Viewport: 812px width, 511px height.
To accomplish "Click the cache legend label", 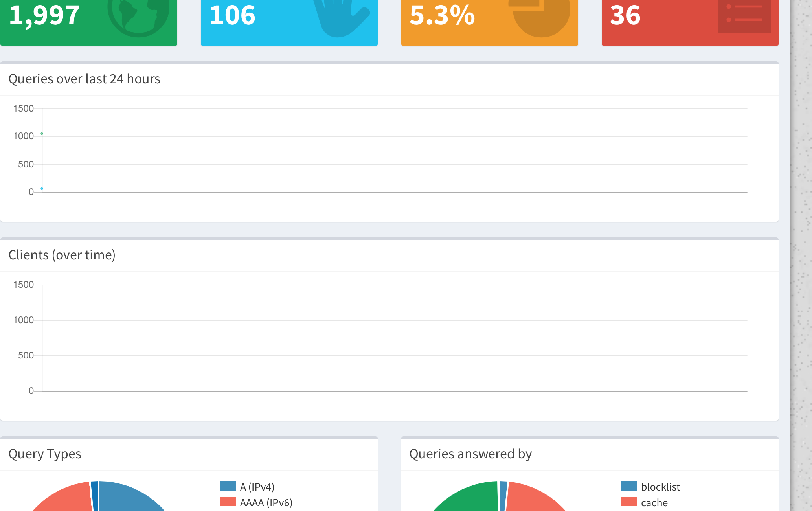I will pyautogui.click(x=654, y=503).
